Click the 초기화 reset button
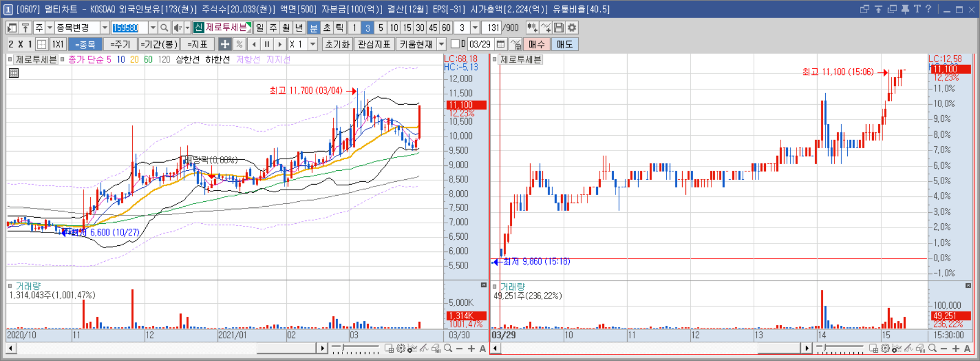This screenshot has width=980, height=361. [337, 44]
